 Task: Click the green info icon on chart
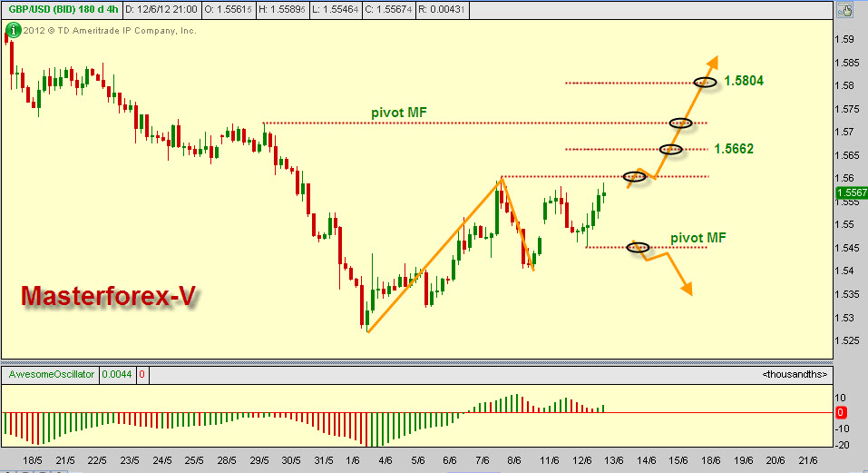coord(14,30)
